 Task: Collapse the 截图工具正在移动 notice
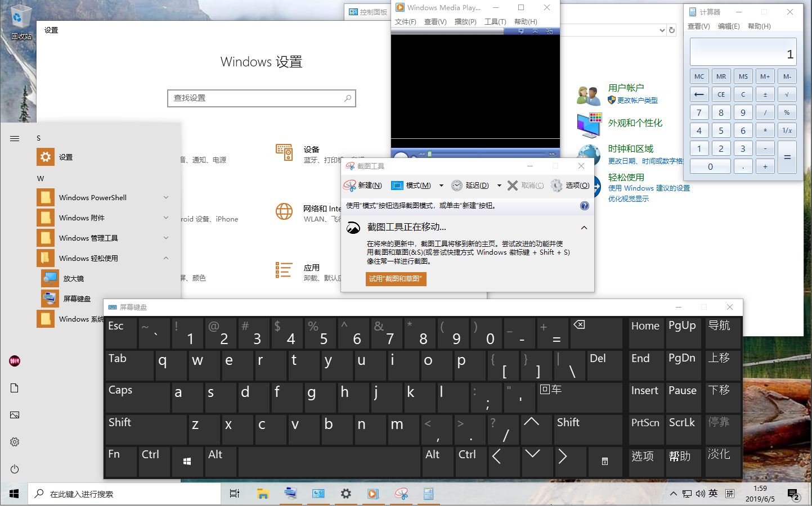584,228
